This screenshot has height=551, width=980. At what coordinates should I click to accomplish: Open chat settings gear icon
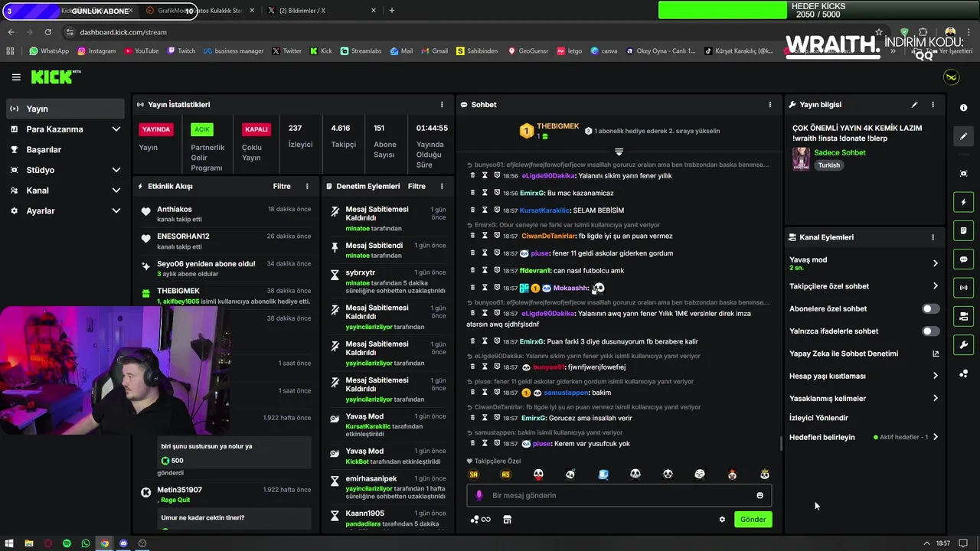click(x=721, y=520)
